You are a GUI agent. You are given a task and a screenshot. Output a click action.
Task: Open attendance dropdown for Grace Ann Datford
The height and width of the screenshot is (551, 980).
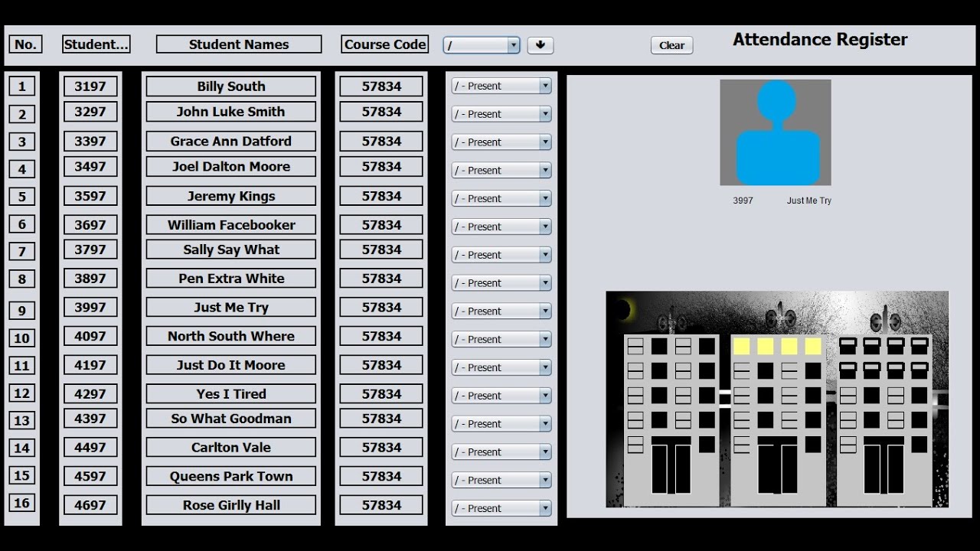(501, 142)
